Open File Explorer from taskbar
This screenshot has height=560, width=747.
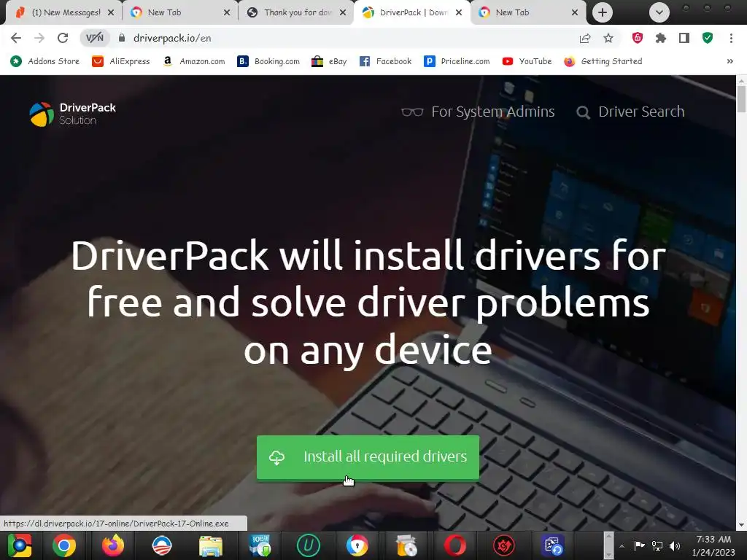coord(211,545)
